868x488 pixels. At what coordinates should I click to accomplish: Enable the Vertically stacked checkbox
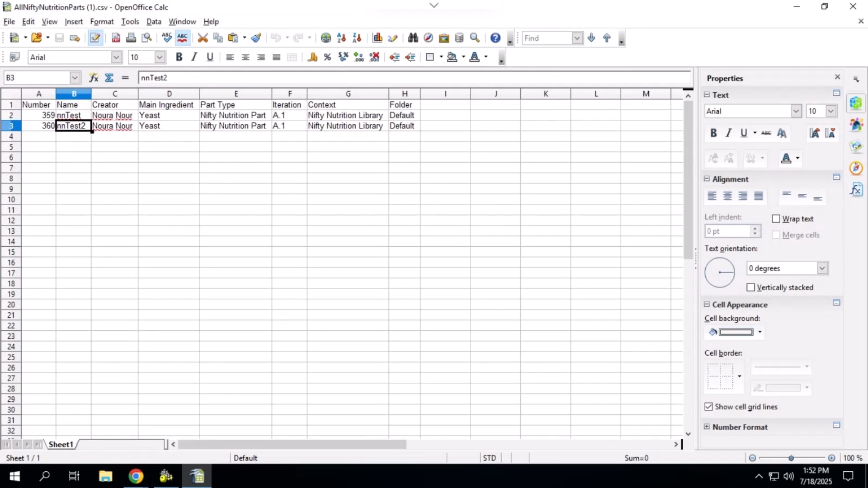751,287
